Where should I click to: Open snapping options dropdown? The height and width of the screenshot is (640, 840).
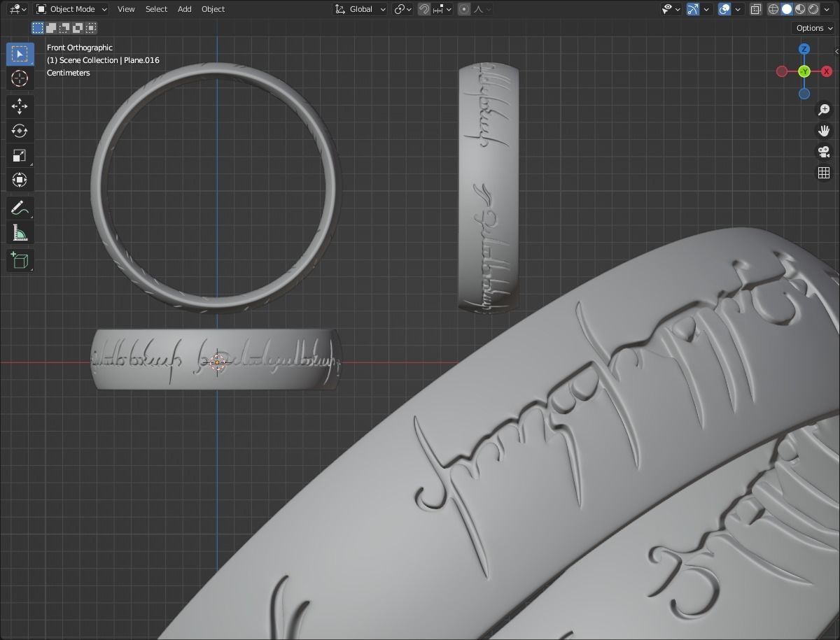click(442, 9)
